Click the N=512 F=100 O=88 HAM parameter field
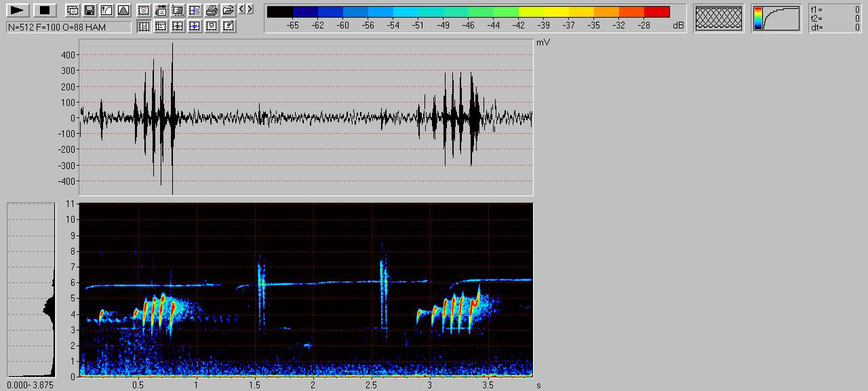 tap(68, 26)
